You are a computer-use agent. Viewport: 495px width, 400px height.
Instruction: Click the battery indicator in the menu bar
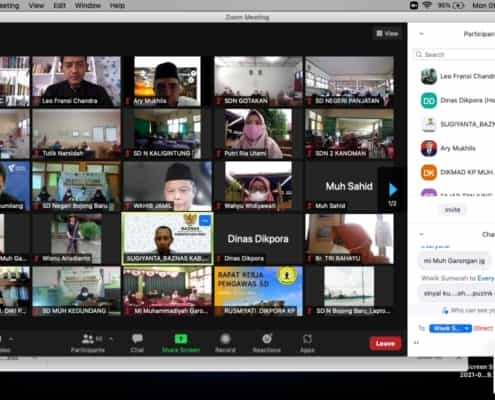[458, 5]
